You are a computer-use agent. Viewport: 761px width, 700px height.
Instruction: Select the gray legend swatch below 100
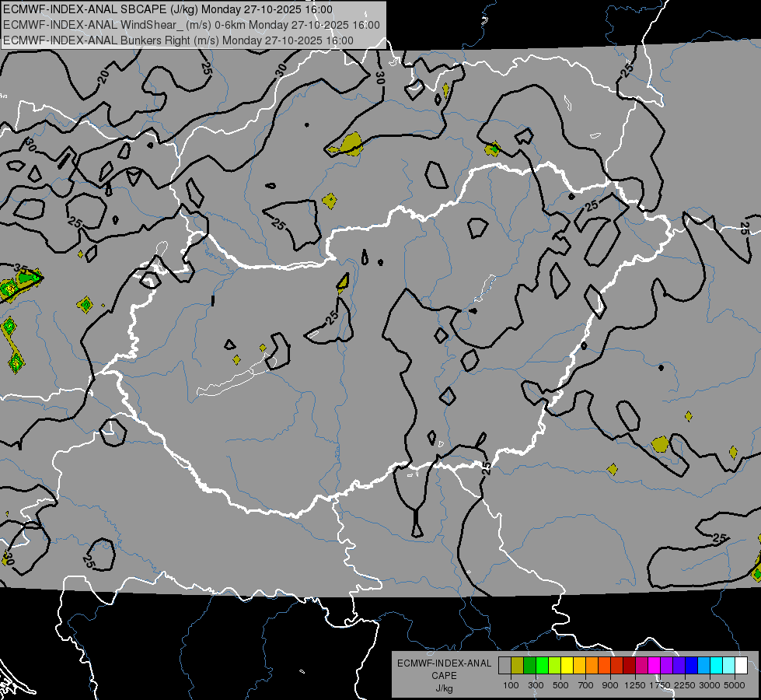[x=504, y=666]
